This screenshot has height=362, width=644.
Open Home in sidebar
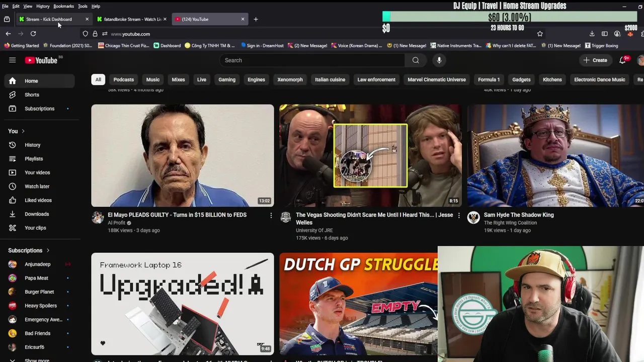click(39, 81)
